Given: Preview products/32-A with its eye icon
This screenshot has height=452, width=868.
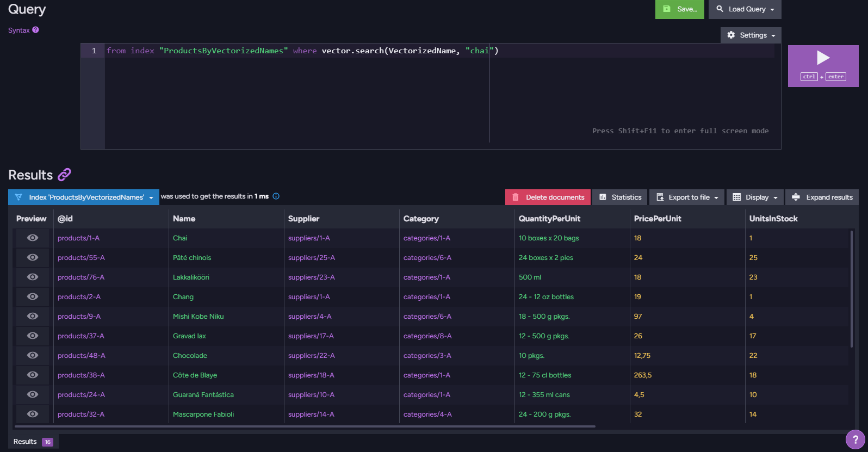Looking at the screenshot, I should 33,414.
